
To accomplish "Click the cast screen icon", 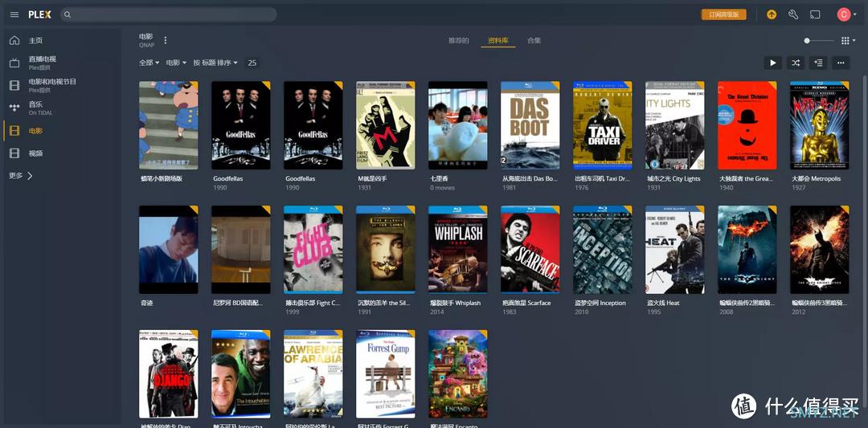I will tap(815, 14).
